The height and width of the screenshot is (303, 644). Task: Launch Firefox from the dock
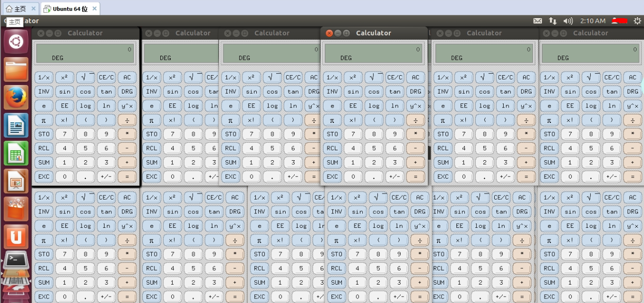(x=16, y=97)
